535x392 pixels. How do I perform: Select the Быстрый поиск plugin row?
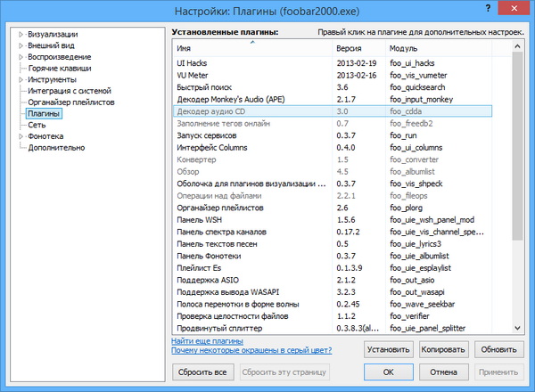[333, 87]
